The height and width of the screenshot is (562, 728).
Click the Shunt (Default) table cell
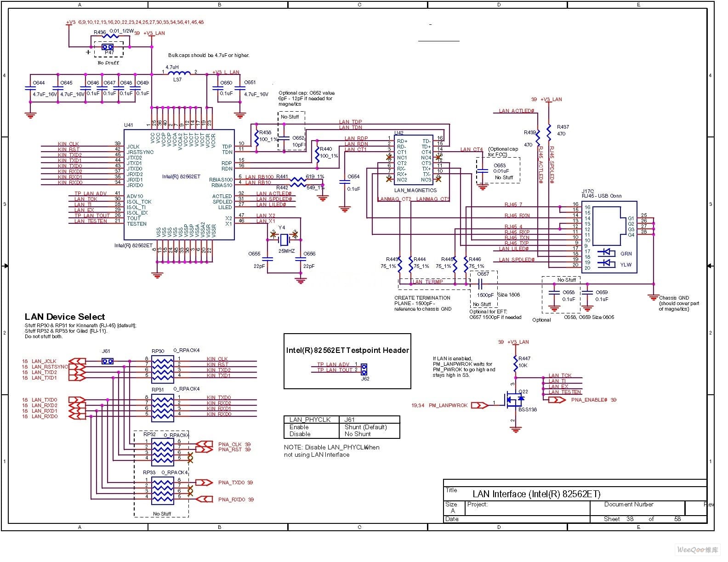coord(365,427)
